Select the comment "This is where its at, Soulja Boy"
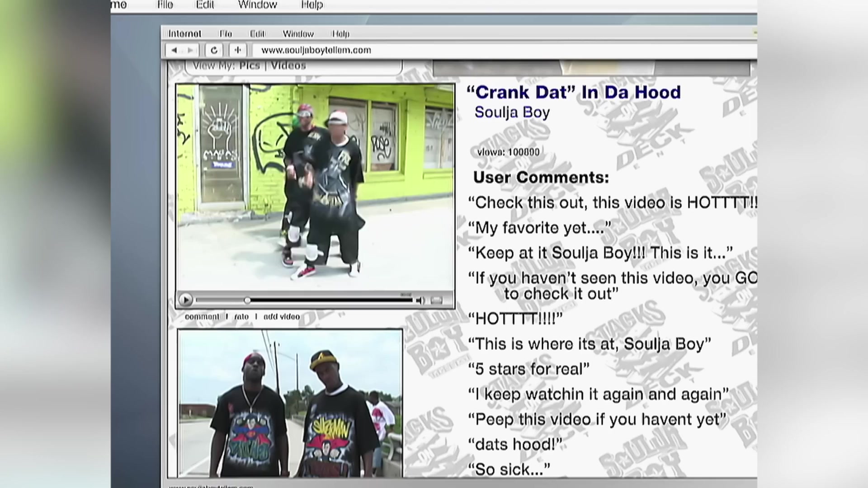Viewport: 868px width, 488px height. pos(590,344)
